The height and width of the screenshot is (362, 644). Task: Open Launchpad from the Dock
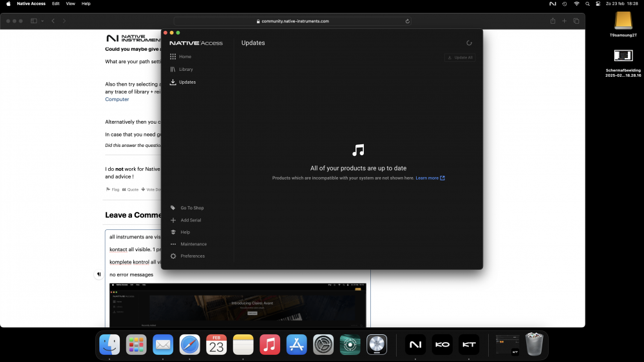[x=137, y=345]
